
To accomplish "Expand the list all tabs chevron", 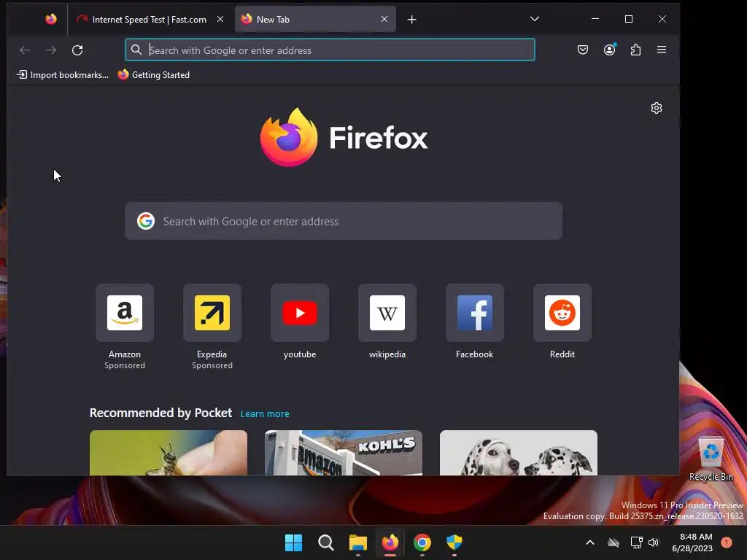I will point(535,19).
